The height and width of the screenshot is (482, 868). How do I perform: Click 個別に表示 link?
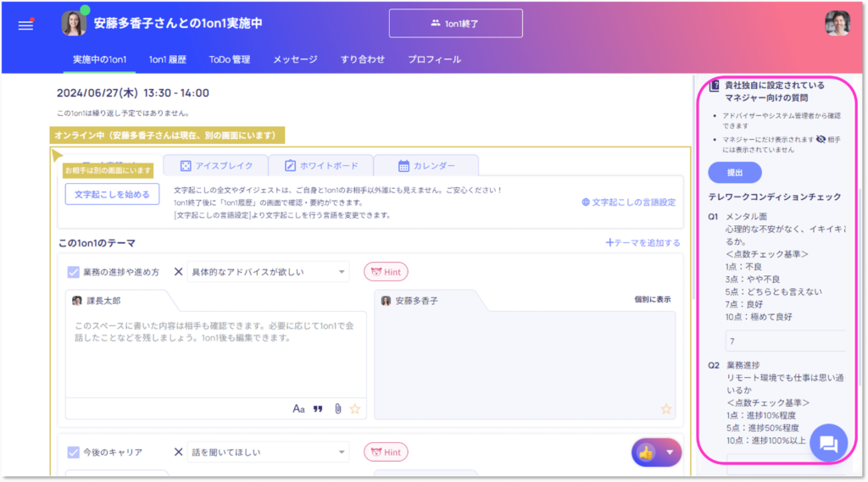pyautogui.click(x=652, y=299)
